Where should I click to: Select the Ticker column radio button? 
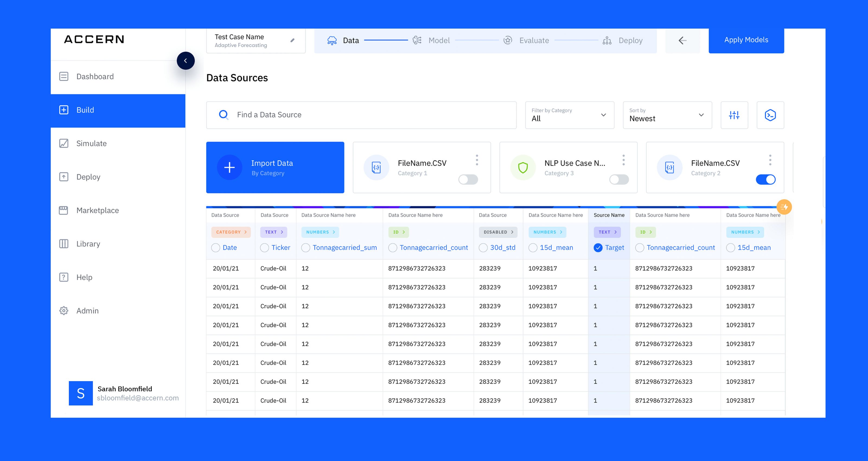tap(264, 248)
